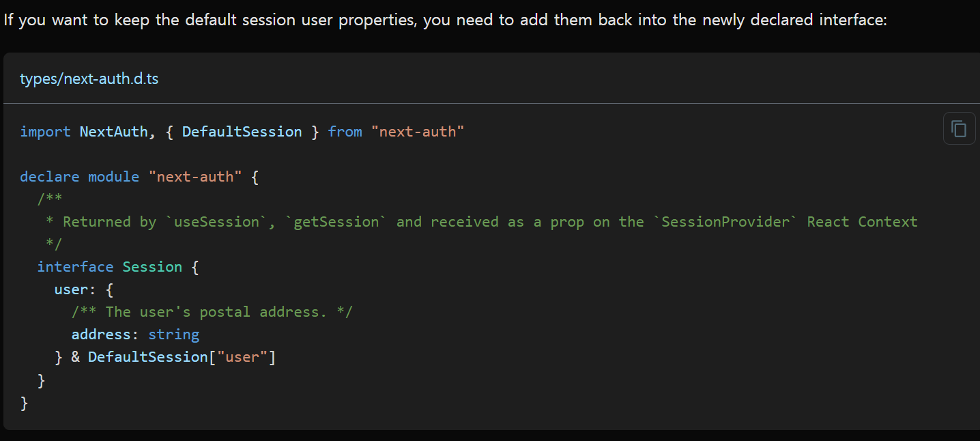Screen dimensions: 980x441
Task: Click the types/next-auth.d.ts file title
Action: (x=89, y=79)
